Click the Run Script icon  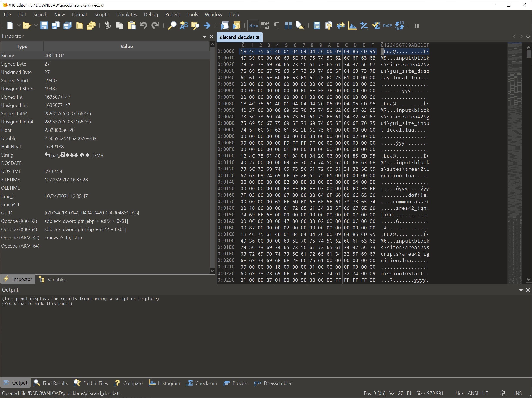click(225, 25)
